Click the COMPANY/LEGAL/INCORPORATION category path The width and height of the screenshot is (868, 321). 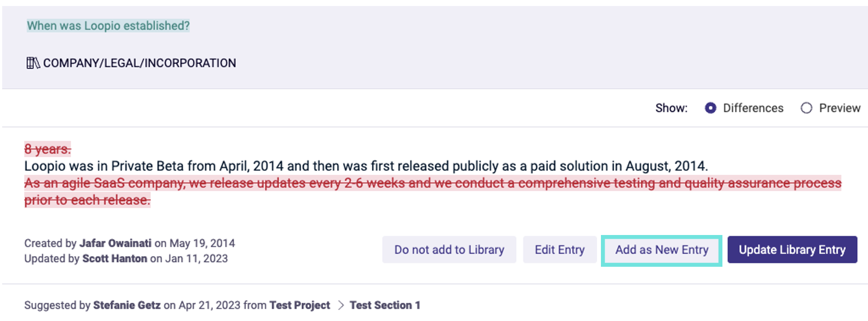tap(140, 63)
